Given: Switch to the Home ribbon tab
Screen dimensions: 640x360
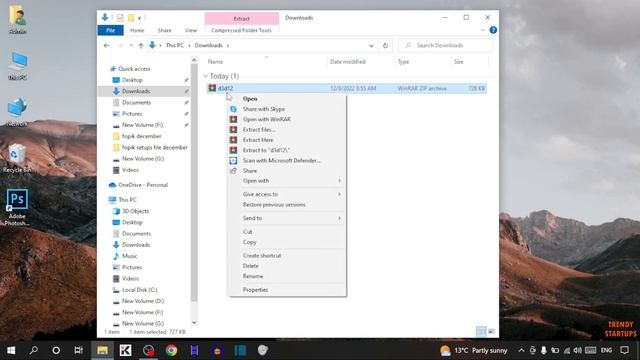Looking at the screenshot, I should pyautogui.click(x=137, y=30).
